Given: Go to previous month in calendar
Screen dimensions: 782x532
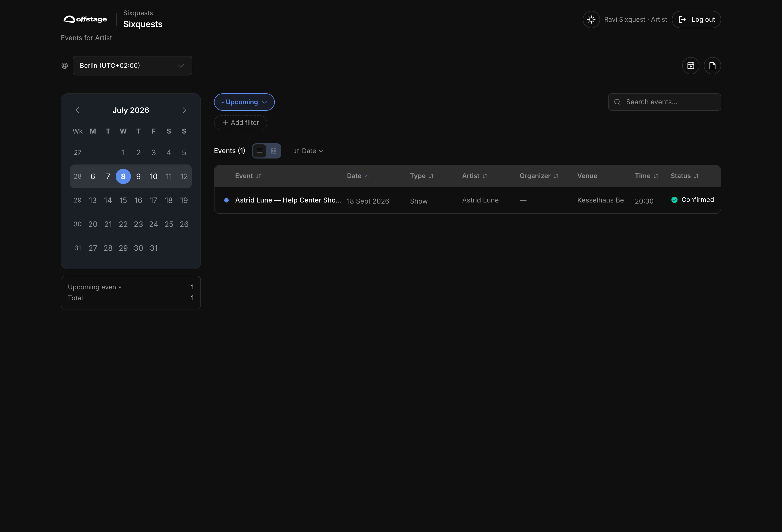Looking at the screenshot, I should [78, 110].
